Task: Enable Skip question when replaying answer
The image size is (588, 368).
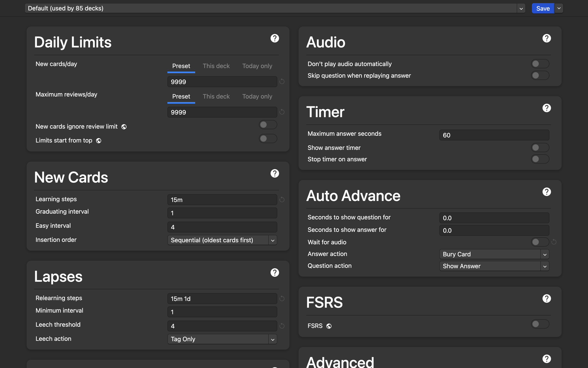Action: (540, 75)
